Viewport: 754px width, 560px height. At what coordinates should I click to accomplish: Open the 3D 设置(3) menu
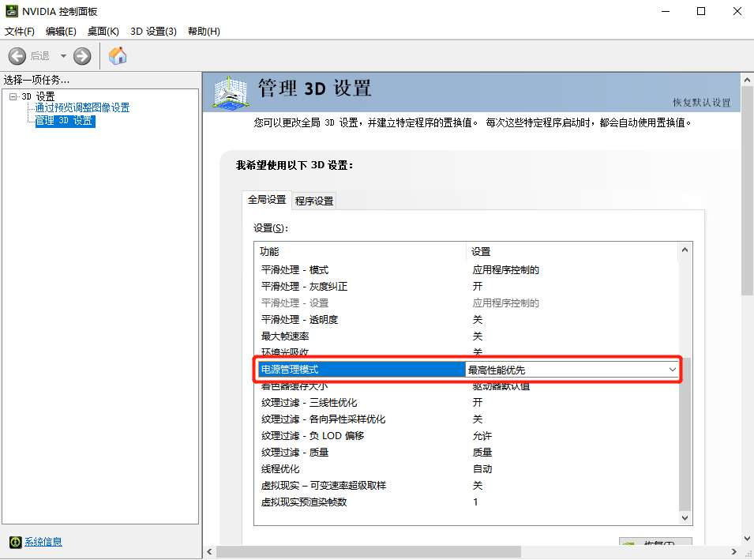coord(153,32)
